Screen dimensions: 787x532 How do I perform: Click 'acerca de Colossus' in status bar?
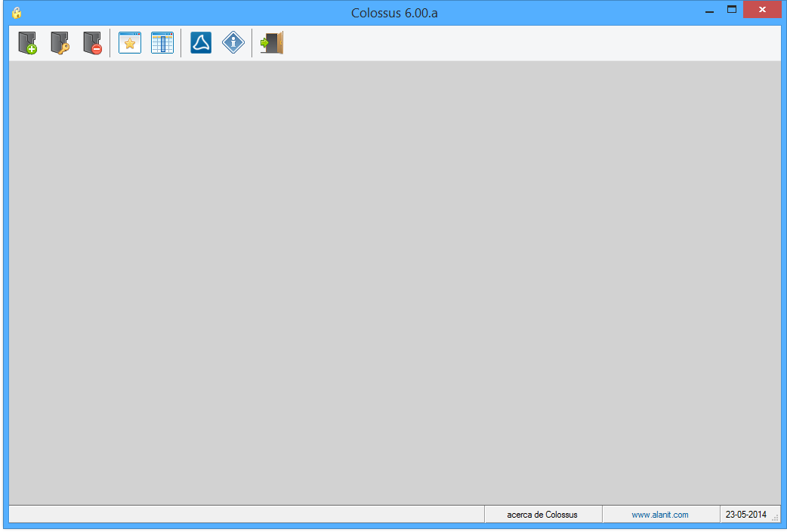(x=542, y=515)
